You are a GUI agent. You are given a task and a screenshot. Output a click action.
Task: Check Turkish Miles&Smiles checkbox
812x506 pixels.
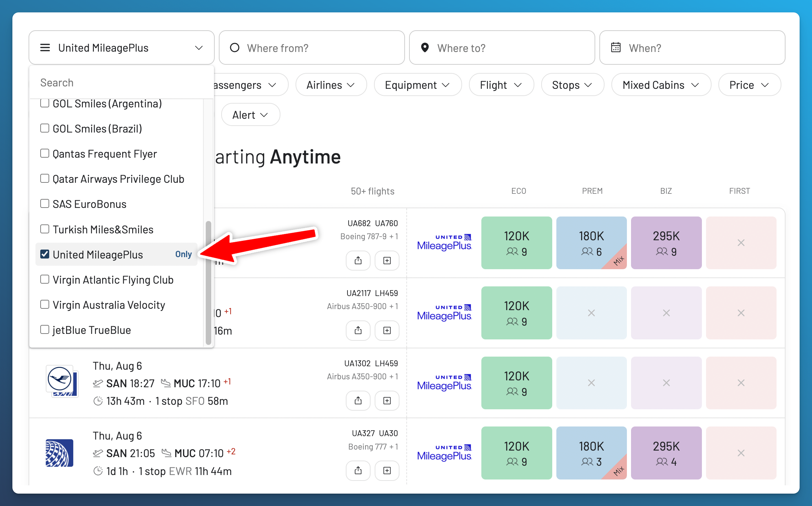tap(45, 229)
